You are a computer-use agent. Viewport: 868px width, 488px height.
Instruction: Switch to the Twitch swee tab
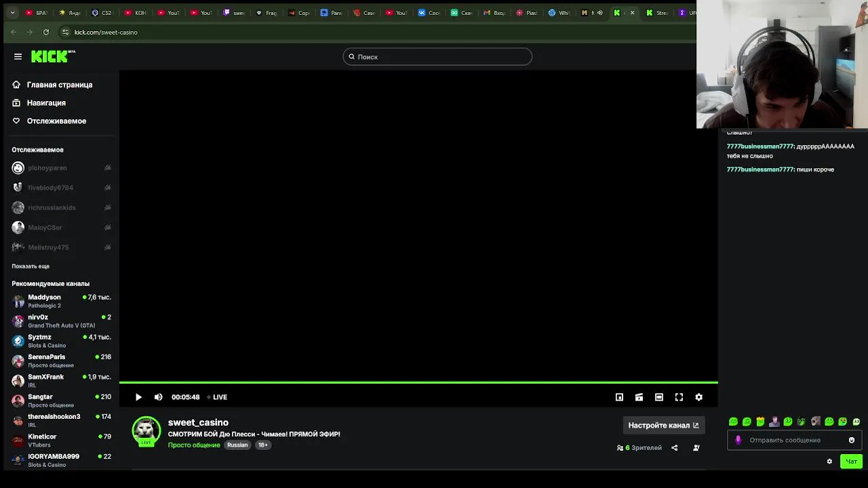(235, 13)
